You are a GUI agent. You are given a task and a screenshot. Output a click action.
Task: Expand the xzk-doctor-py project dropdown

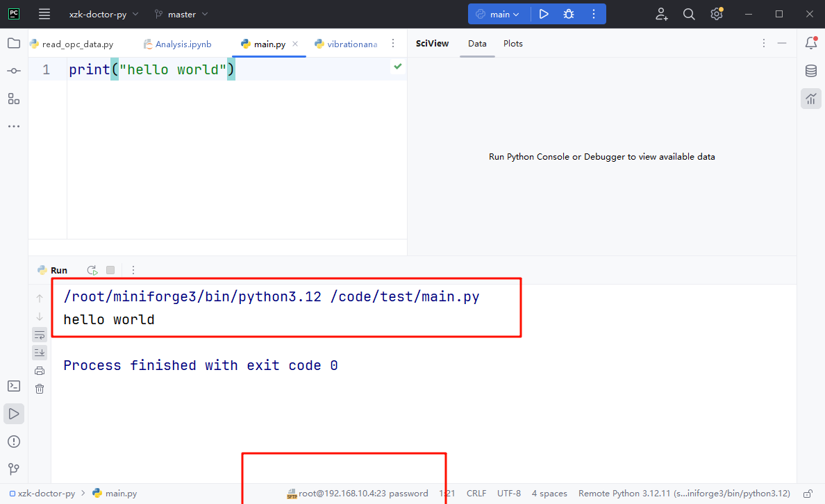click(x=103, y=14)
